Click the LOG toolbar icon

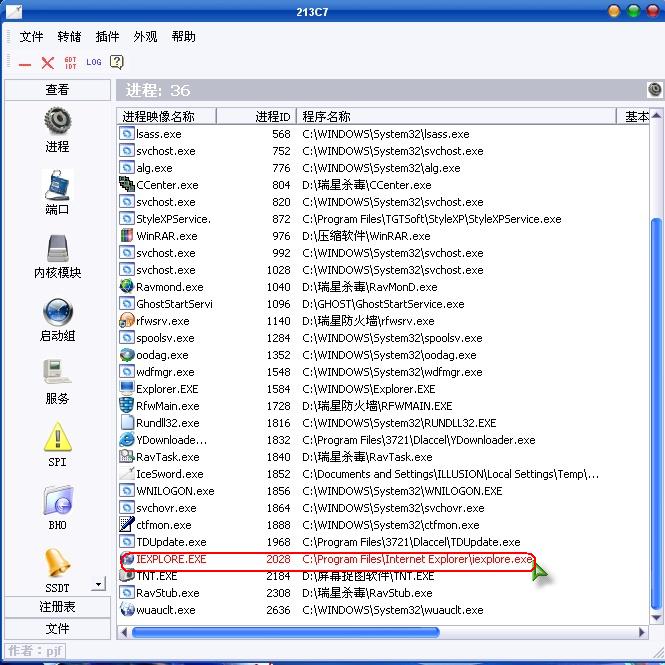coord(94,62)
